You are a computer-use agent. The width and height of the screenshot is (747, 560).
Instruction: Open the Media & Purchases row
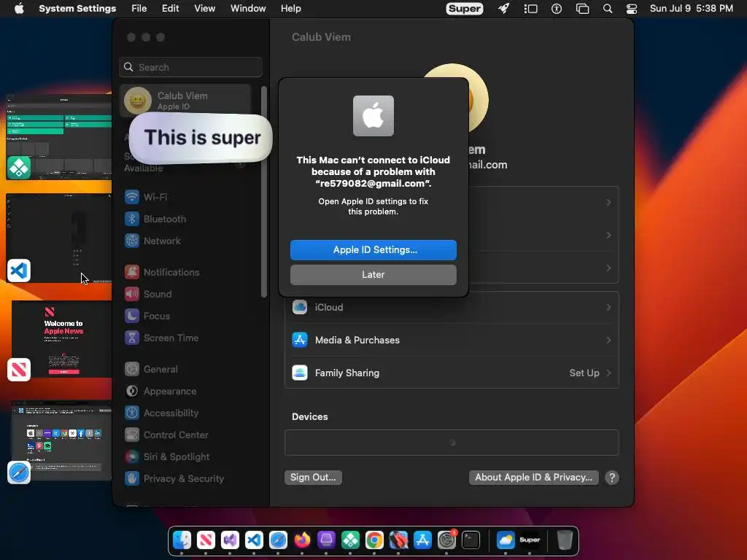pos(452,340)
